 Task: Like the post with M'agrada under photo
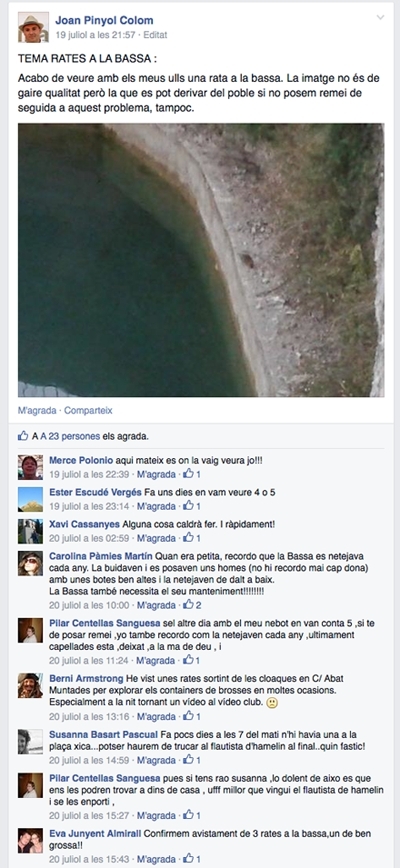(x=37, y=411)
